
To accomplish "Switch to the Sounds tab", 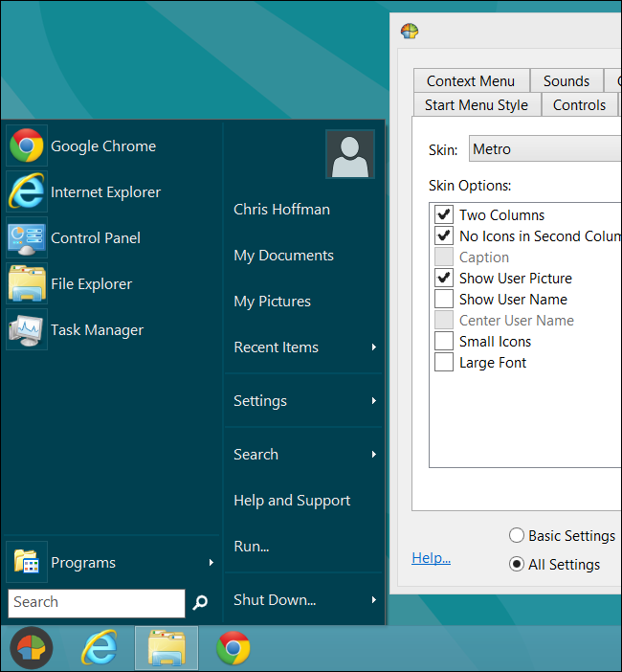I will [x=566, y=80].
